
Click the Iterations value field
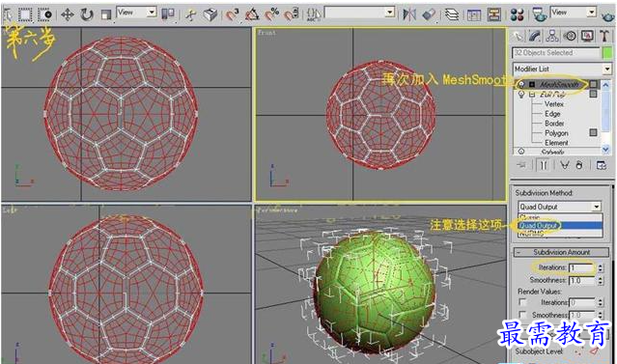pos(582,268)
